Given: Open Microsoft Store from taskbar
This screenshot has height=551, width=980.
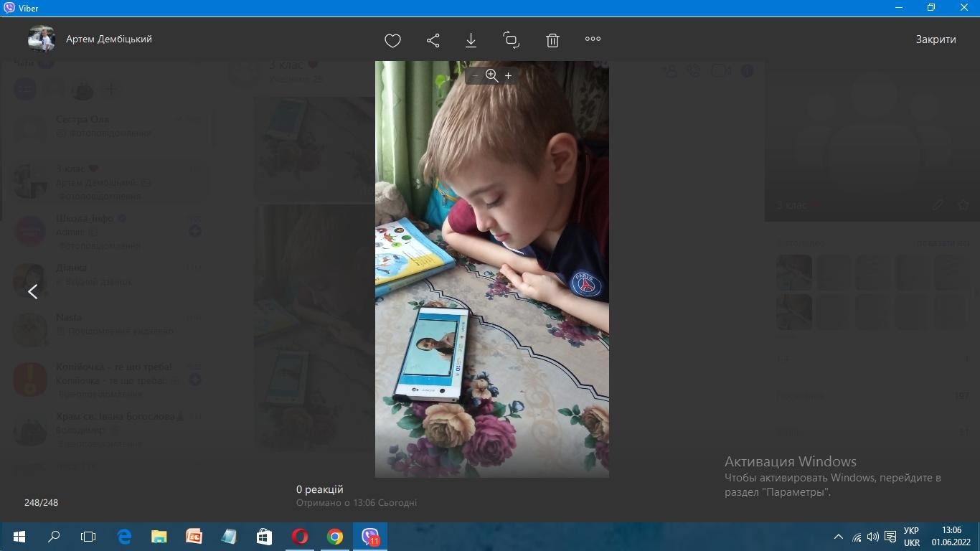Looking at the screenshot, I should coord(264,537).
